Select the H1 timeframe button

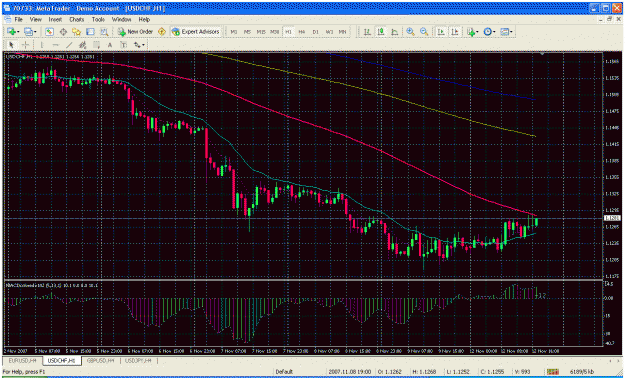click(289, 32)
